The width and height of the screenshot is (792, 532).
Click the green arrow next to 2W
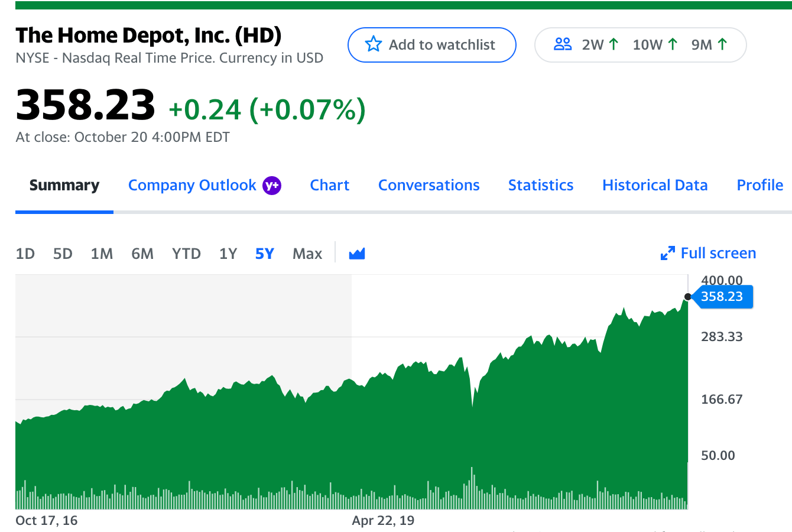pos(614,44)
